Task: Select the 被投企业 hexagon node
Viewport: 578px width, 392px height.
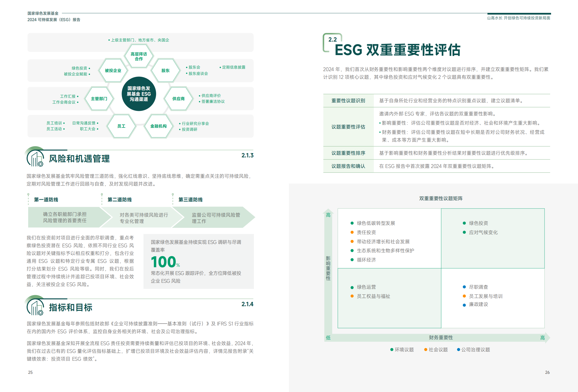Action: [x=113, y=70]
